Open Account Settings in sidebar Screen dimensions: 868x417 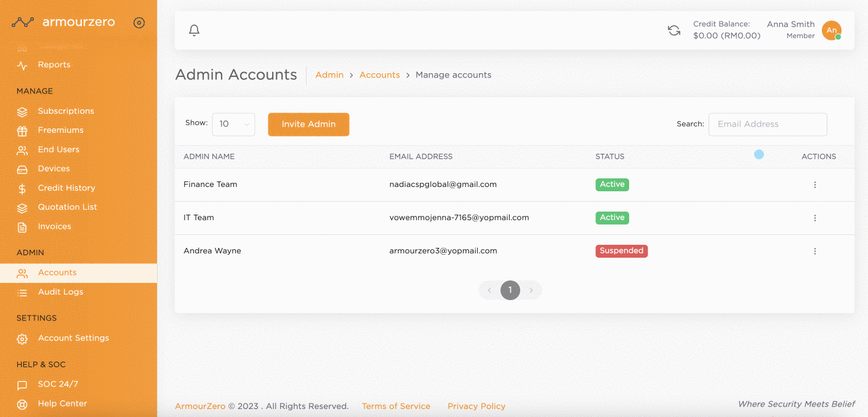73,338
